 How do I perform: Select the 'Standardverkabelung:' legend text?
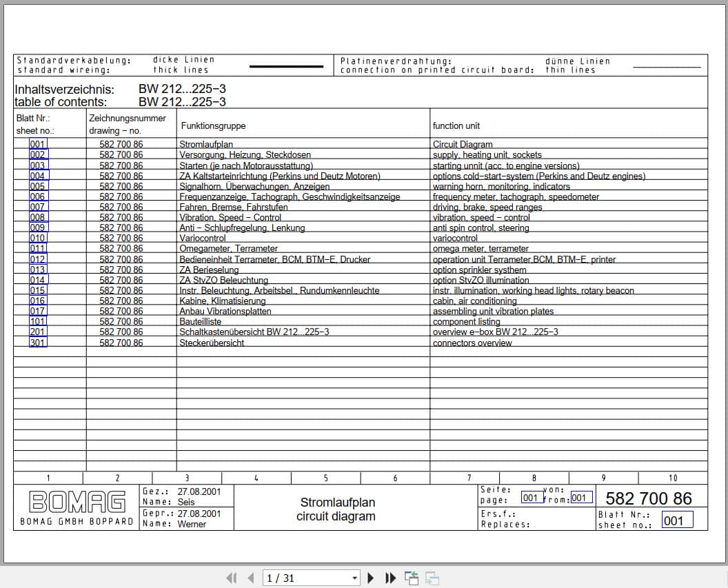point(74,60)
